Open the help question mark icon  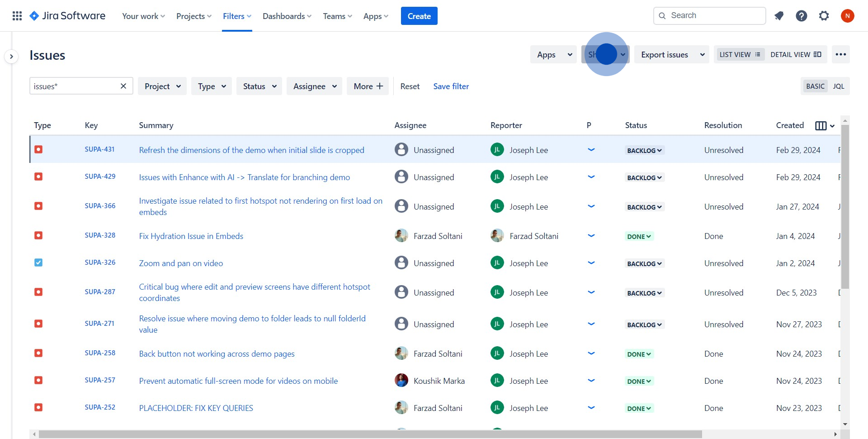802,16
